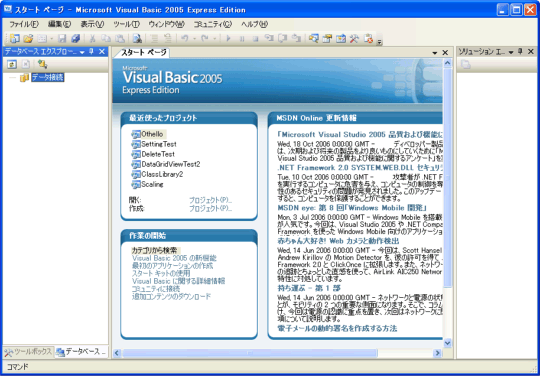Viewport: 540px width, 376px height.
Task: Click the Find in Files icon
Action: (x=137, y=39)
